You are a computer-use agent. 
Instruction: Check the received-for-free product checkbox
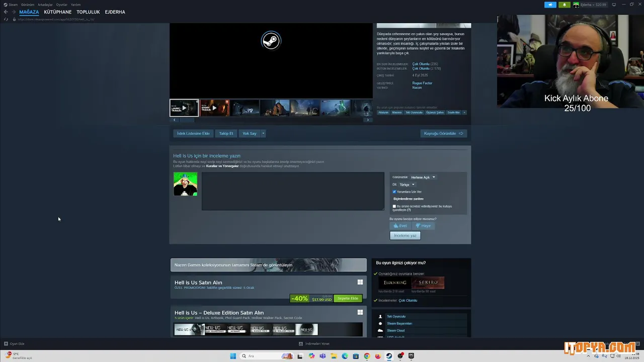point(394,206)
